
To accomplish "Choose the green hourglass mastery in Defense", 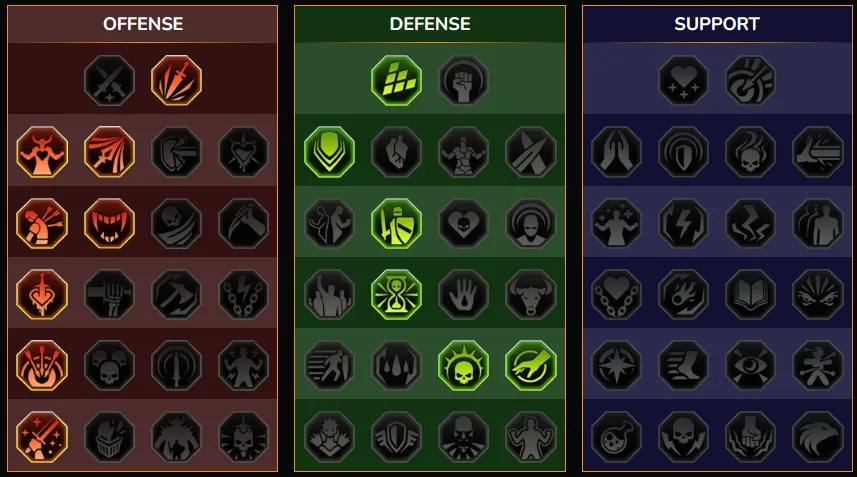I will (x=396, y=295).
